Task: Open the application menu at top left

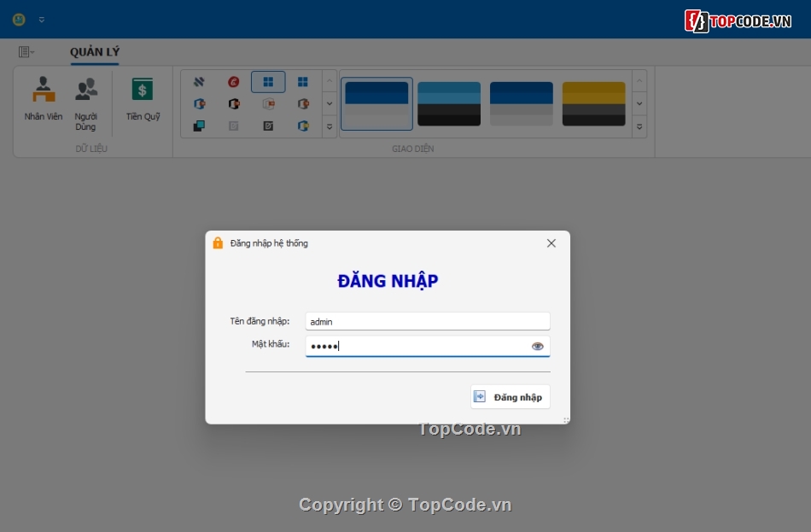Action: point(24,51)
